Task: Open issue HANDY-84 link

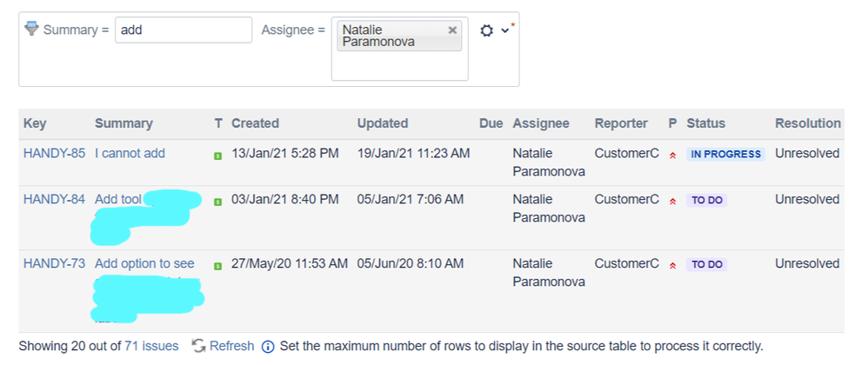Action: tap(54, 199)
